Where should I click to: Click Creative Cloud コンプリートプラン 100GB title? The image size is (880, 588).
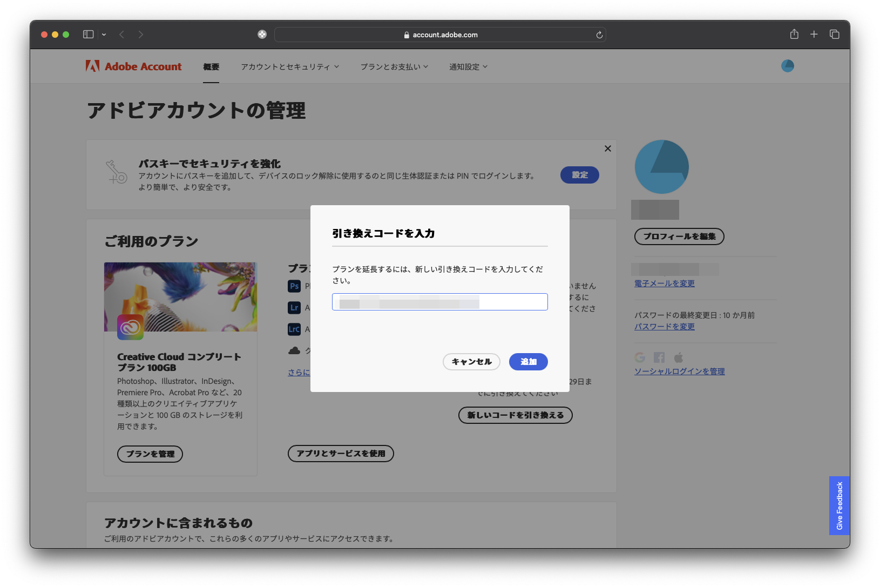(179, 362)
